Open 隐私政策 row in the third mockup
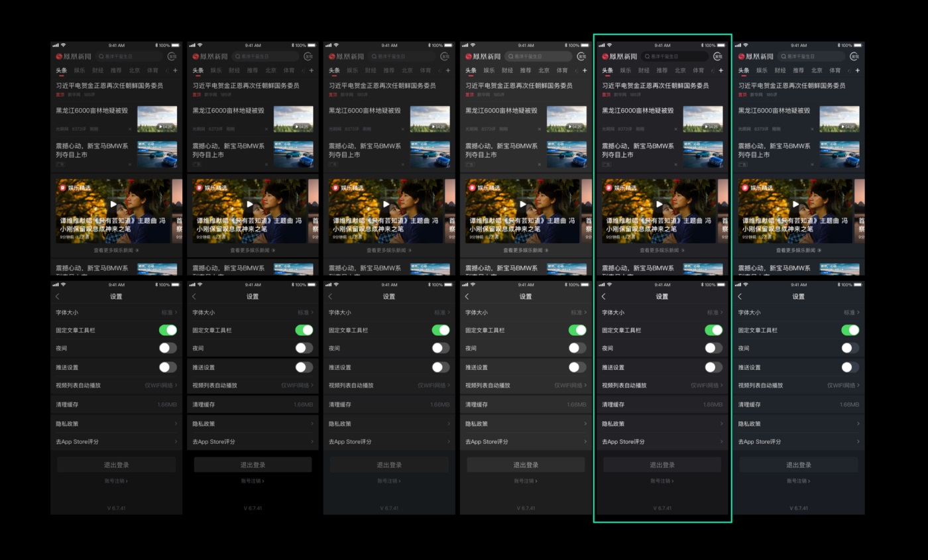928x560 pixels. [390, 423]
